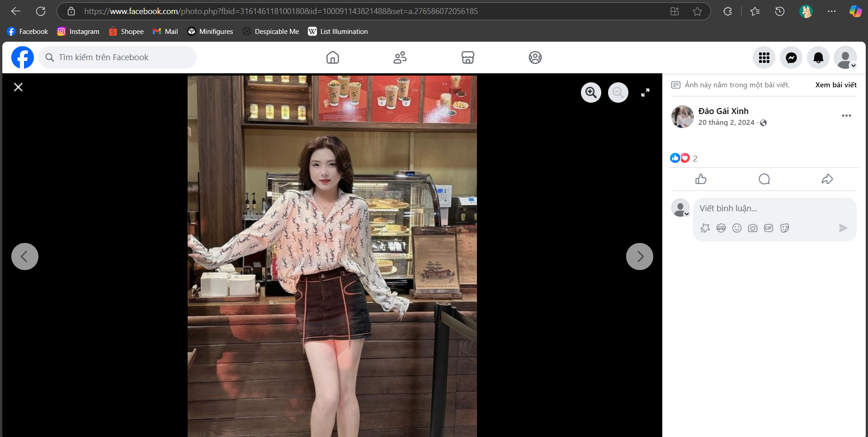Like the photo with thumbs up

click(x=701, y=179)
